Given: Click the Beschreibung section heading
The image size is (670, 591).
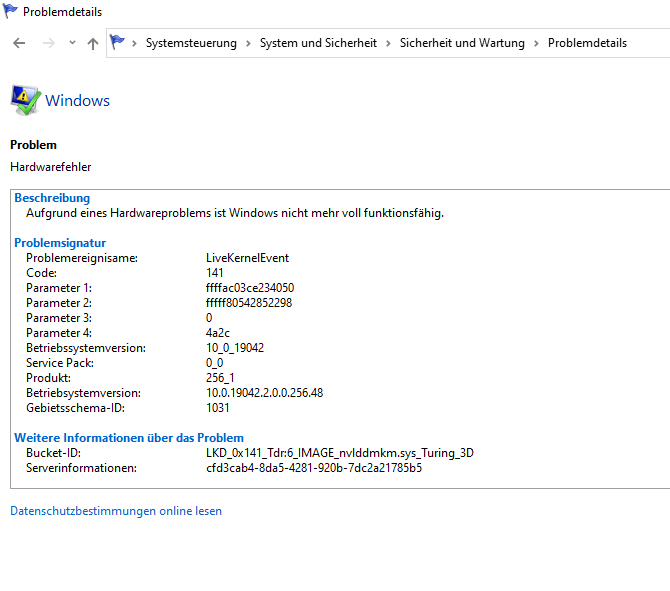Looking at the screenshot, I should click(52, 198).
